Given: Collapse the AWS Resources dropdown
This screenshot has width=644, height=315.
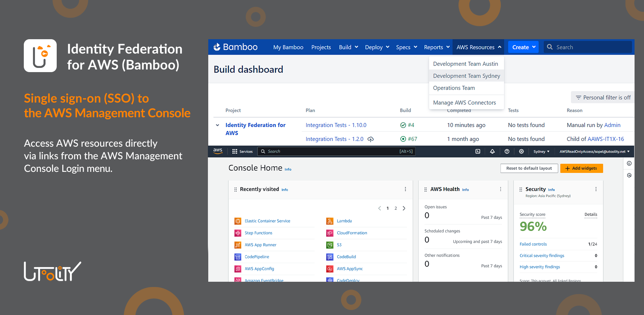Looking at the screenshot, I should tap(478, 47).
